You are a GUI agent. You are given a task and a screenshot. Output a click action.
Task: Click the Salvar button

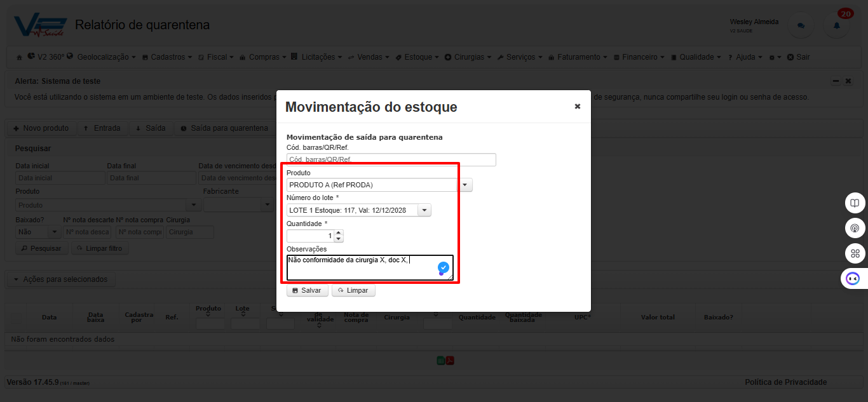[x=308, y=290]
